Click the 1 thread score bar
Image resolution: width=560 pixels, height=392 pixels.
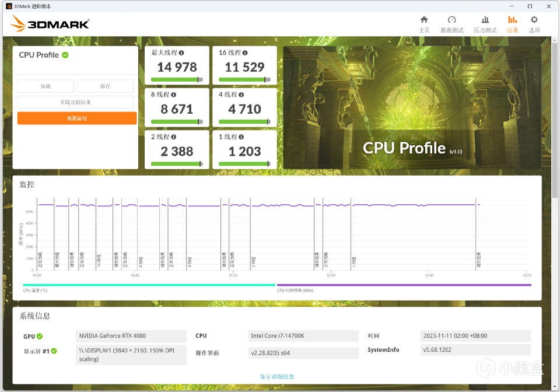coord(244,164)
